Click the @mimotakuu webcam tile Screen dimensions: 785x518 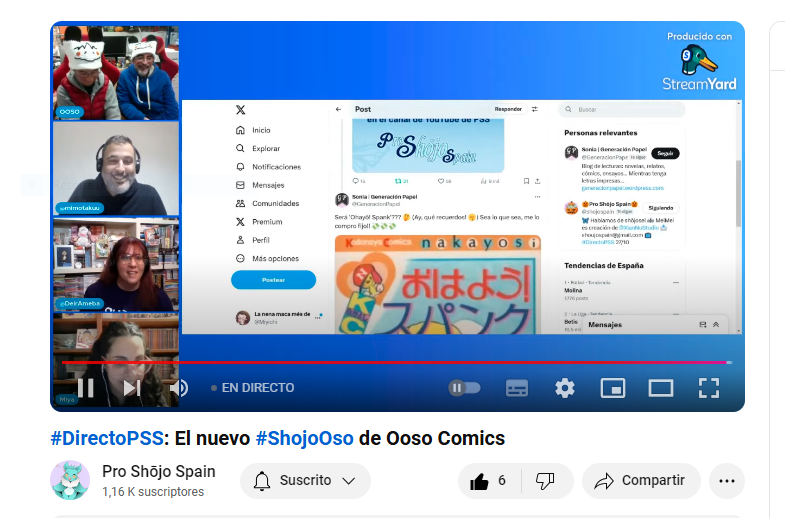(x=116, y=169)
